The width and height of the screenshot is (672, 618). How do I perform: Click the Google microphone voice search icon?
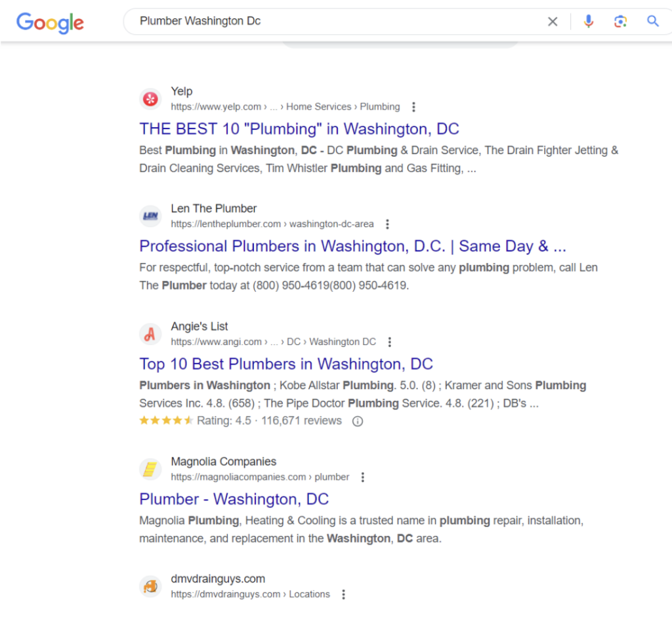589,21
